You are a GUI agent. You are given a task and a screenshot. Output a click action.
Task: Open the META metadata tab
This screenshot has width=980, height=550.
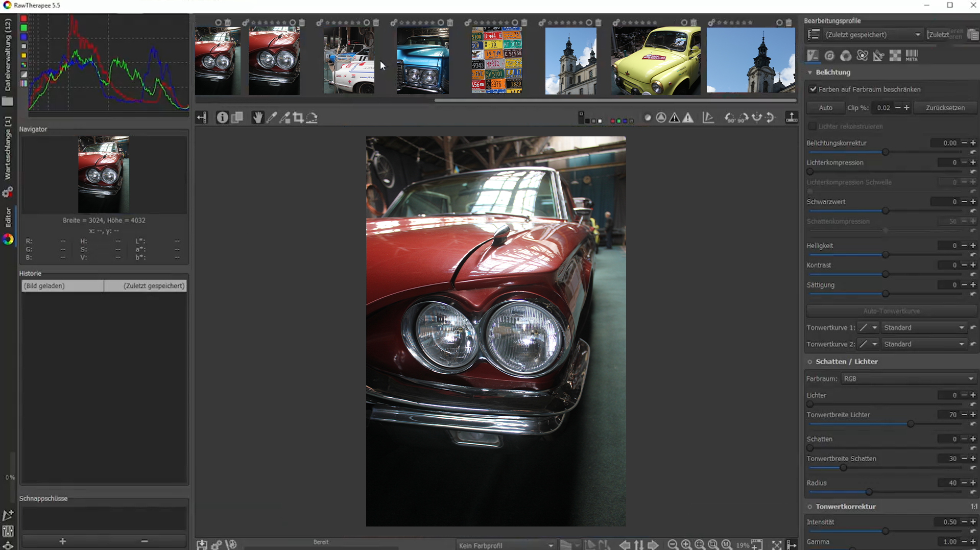pos(912,55)
